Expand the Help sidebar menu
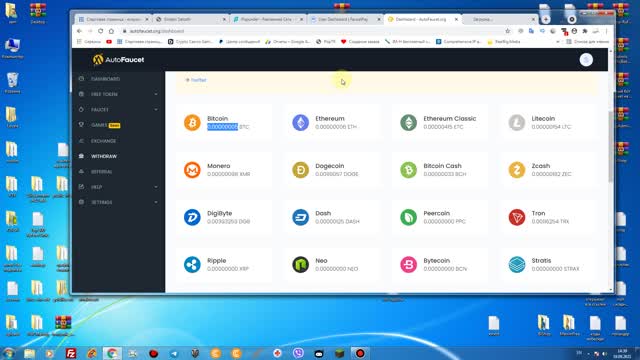The height and width of the screenshot is (360, 640). pyautogui.click(x=118, y=187)
